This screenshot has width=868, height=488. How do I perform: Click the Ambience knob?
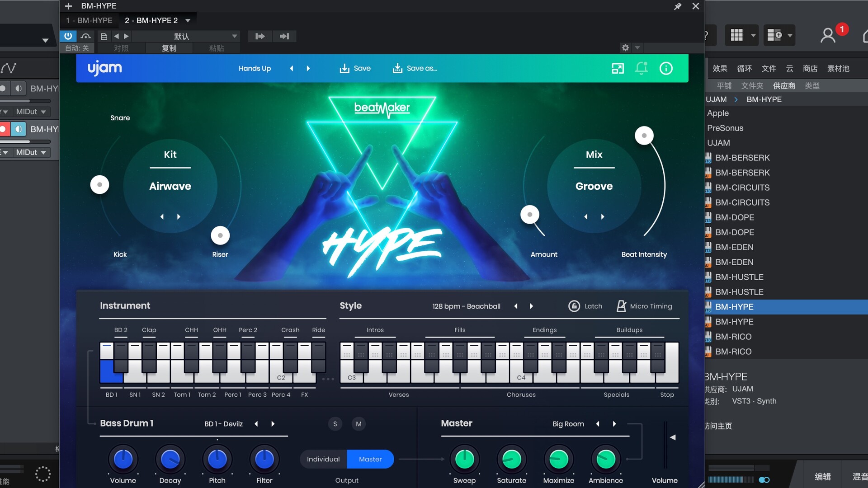point(606,459)
